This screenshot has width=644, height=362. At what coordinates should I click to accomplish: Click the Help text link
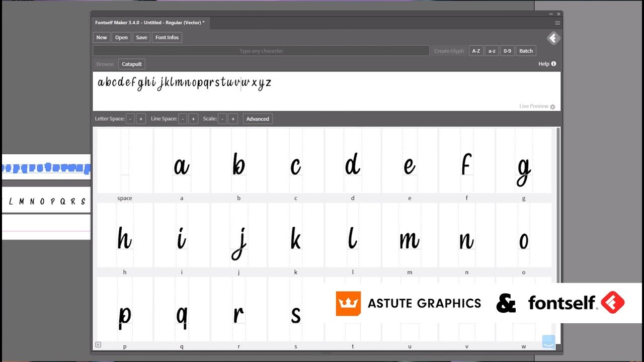tap(544, 64)
